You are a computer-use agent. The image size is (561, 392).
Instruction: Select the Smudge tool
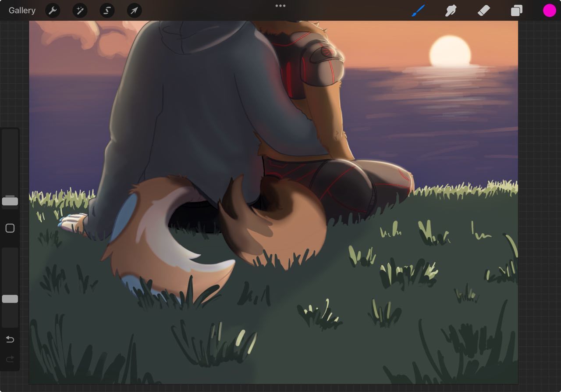pyautogui.click(x=451, y=11)
